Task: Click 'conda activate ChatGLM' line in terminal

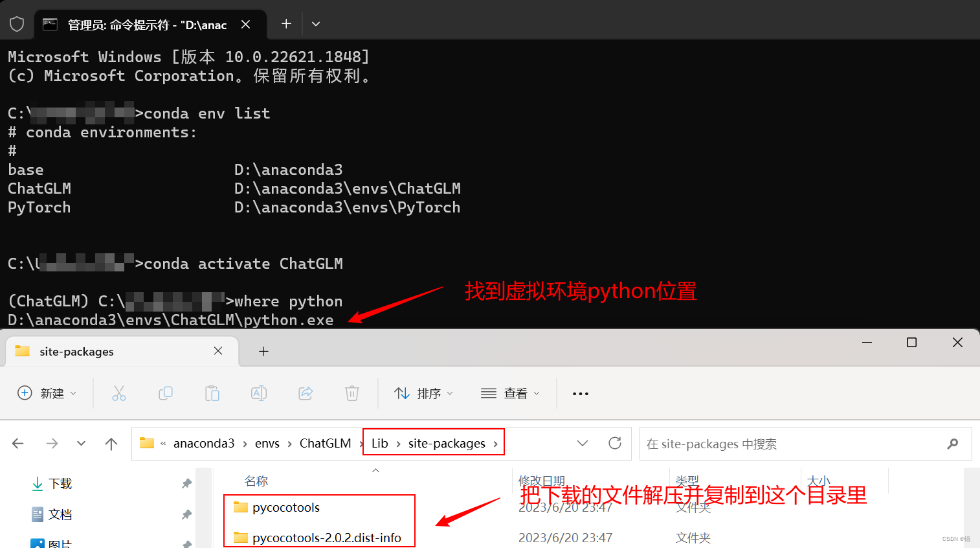Action: (x=243, y=264)
